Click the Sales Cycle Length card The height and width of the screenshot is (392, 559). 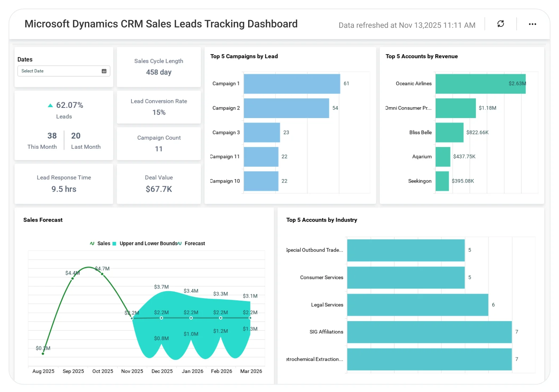click(159, 67)
